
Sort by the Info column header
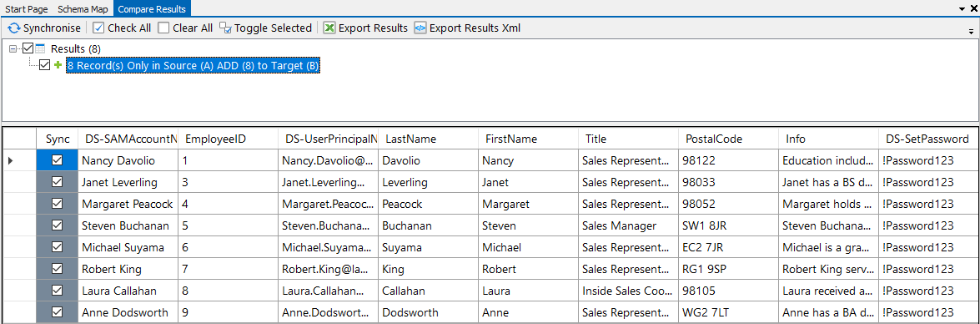[x=828, y=139]
